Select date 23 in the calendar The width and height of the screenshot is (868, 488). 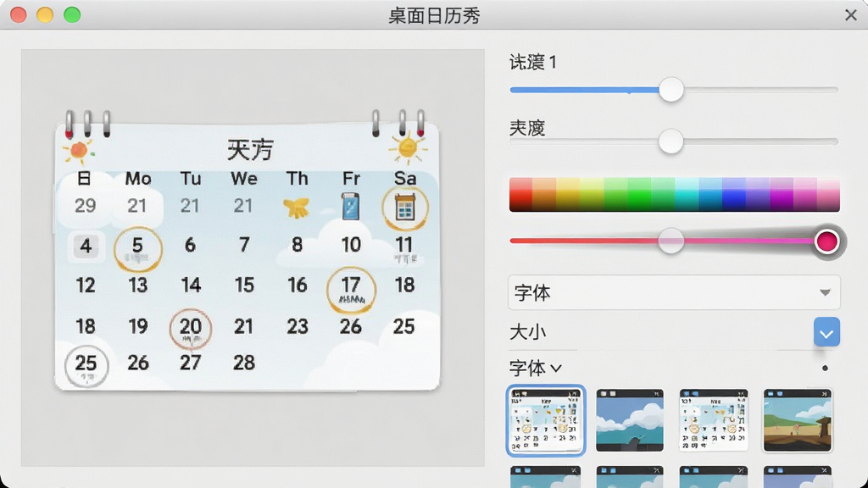point(298,326)
